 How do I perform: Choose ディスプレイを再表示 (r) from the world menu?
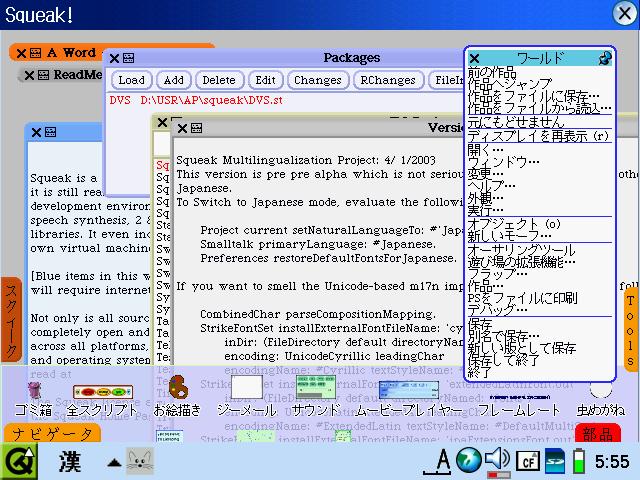[538, 135]
